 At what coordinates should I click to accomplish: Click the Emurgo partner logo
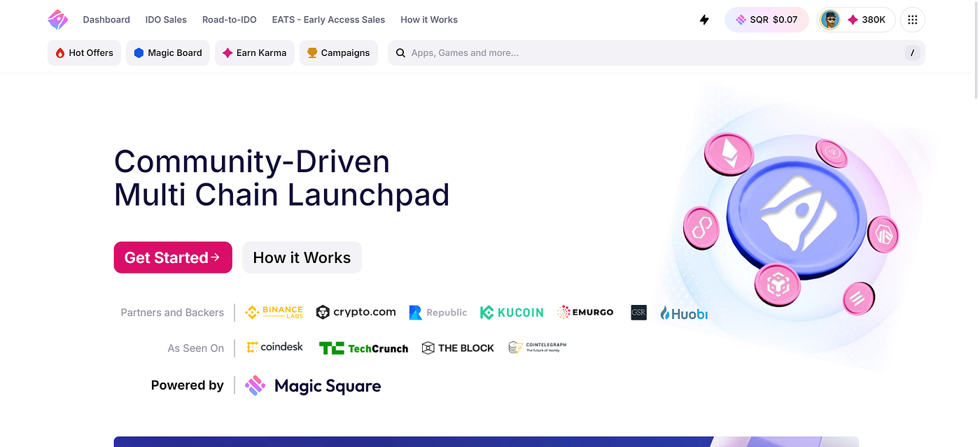(585, 312)
